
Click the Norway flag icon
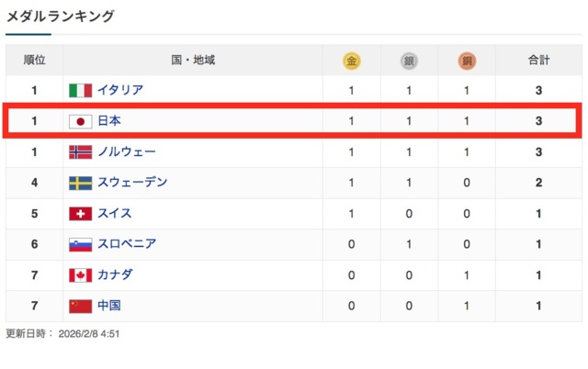81,152
